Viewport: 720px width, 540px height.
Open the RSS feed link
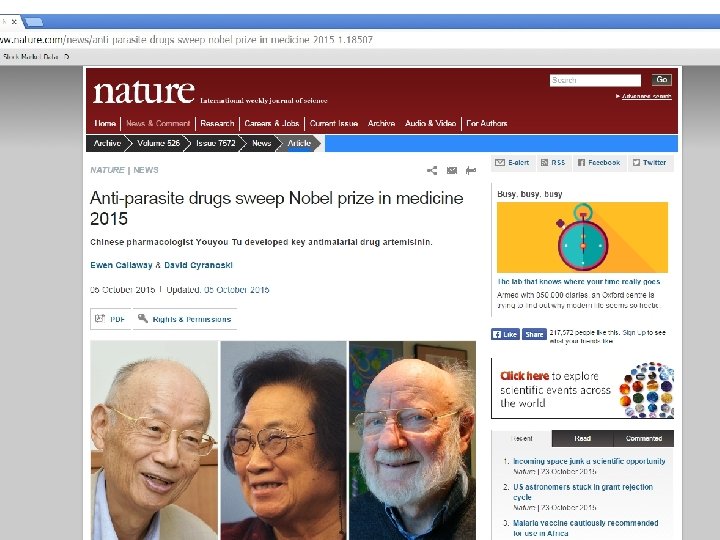554,163
